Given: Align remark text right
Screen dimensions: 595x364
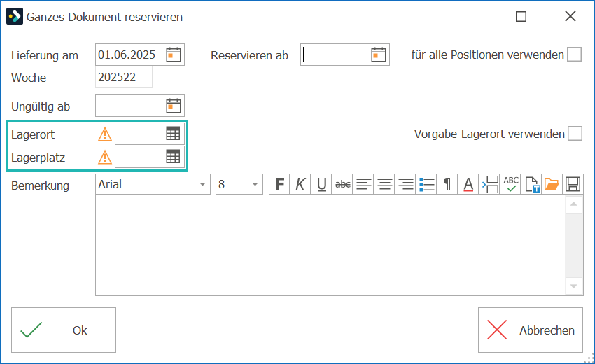Looking at the screenshot, I should 405,185.
